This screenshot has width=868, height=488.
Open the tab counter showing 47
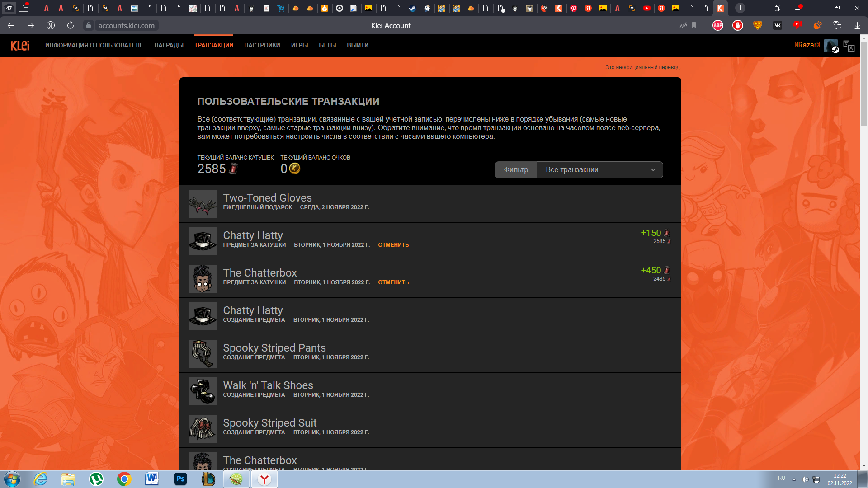[x=9, y=8]
